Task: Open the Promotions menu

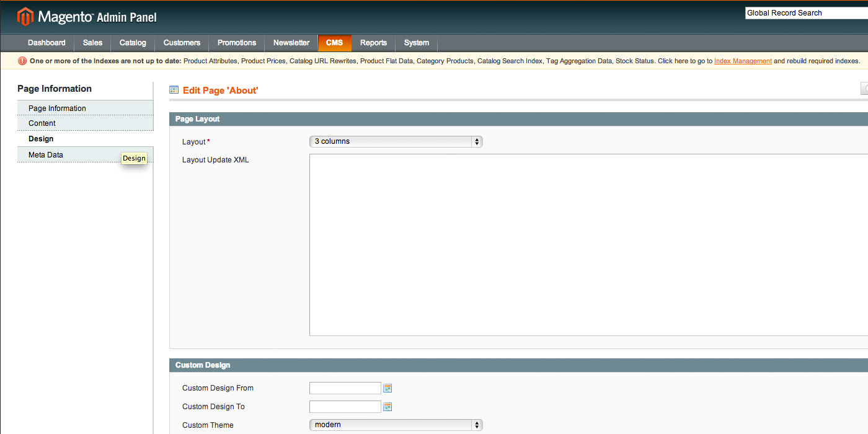Action: click(237, 43)
